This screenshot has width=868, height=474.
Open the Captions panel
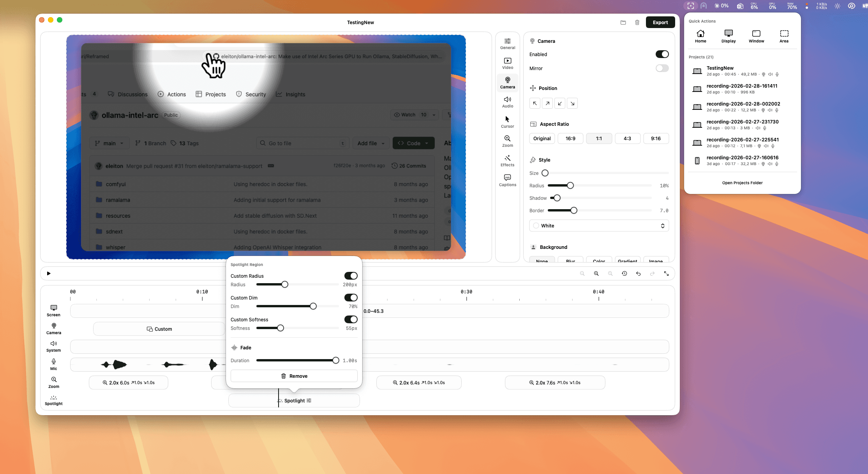[508, 180]
